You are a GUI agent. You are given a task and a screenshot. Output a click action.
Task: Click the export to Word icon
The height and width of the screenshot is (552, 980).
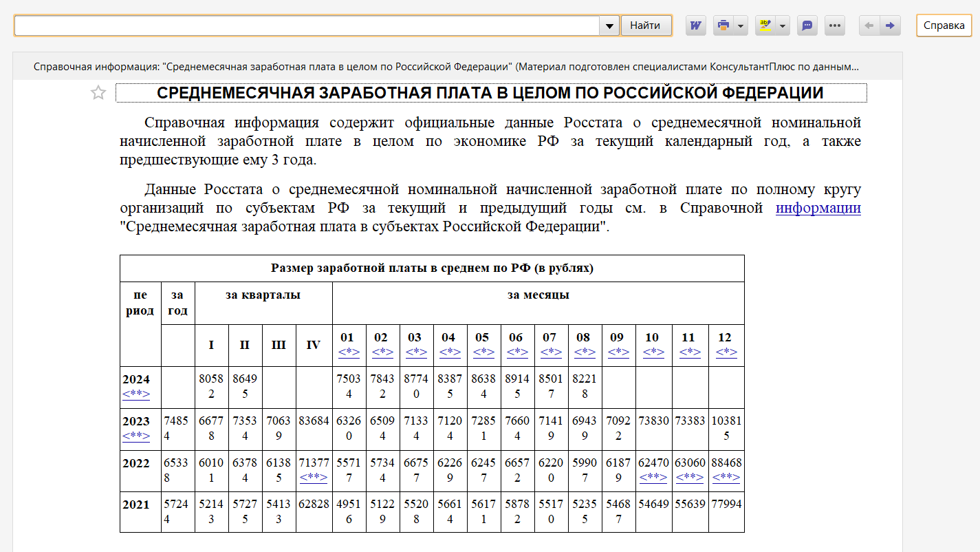click(x=696, y=25)
